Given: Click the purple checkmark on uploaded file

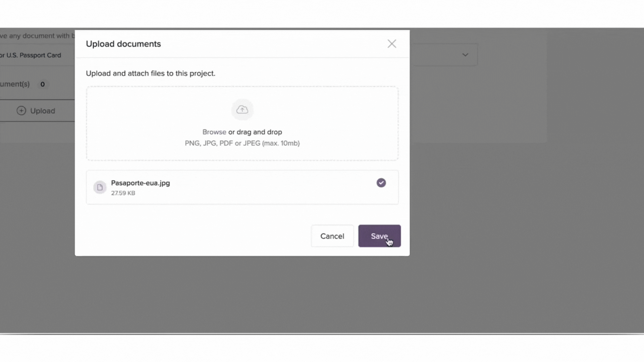Looking at the screenshot, I should point(381,183).
